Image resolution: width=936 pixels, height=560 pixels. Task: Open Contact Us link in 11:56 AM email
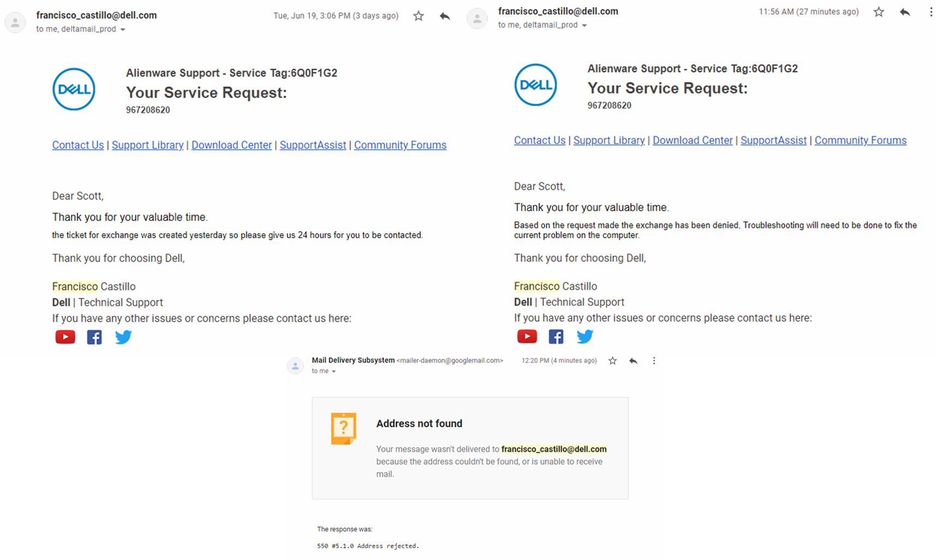point(539,140)
